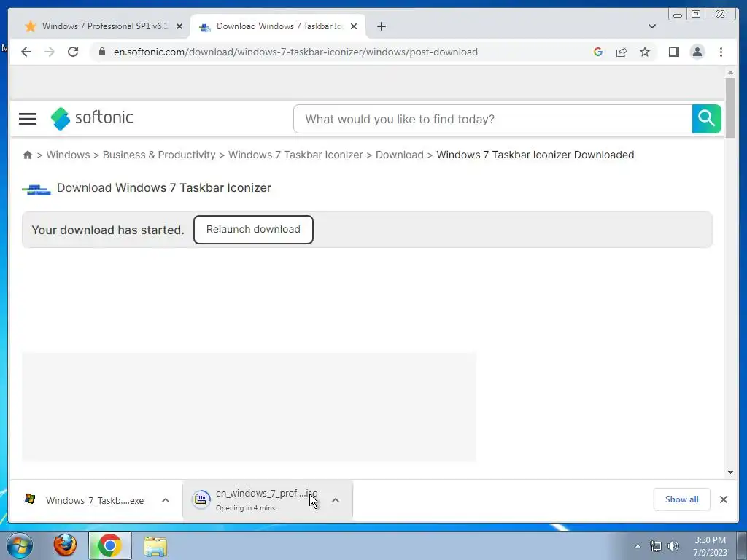Image resolution: width=747 pixels, height=560 pixels.
Task: Open the Softonic hamburger menu
Action: 28,119
